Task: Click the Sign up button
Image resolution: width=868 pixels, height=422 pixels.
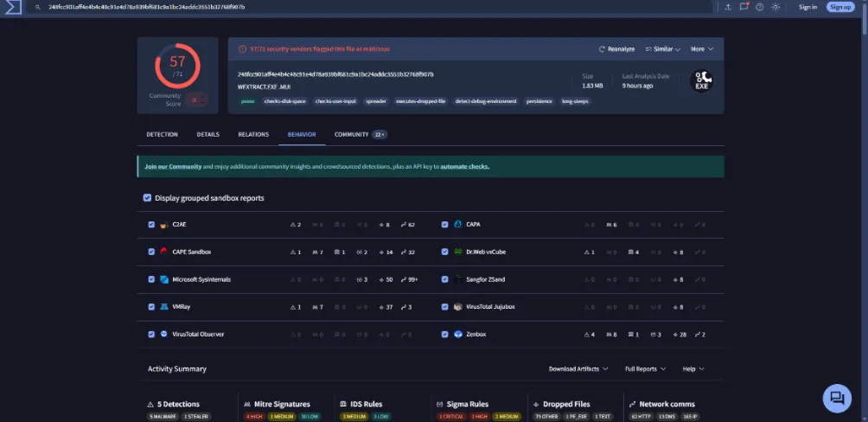Action: click(840, 7)
